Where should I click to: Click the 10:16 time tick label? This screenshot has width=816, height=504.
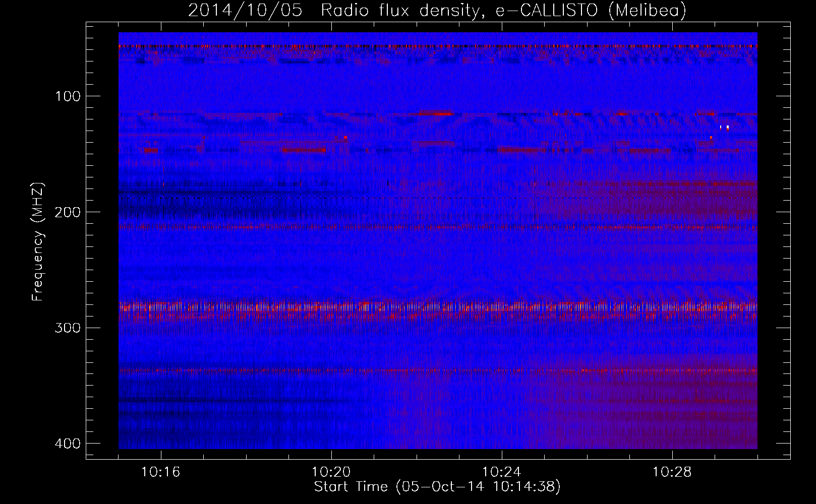[x=161, y=472]
